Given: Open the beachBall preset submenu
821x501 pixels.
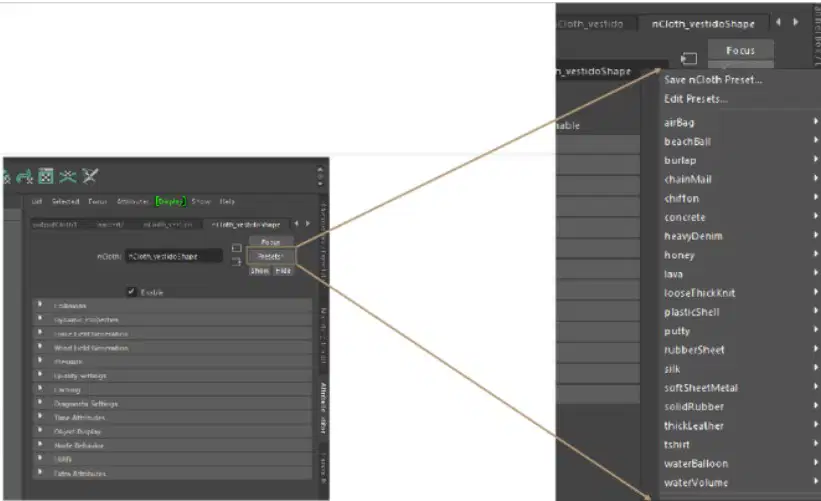Looking at the screenshot, I should [x=740, y=141].
